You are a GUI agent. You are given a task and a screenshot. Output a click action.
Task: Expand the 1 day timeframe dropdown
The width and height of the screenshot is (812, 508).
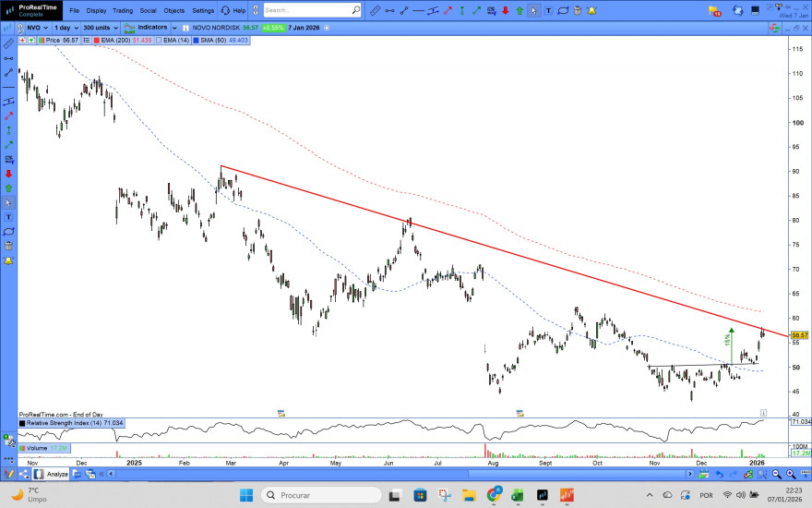point(66,28)
